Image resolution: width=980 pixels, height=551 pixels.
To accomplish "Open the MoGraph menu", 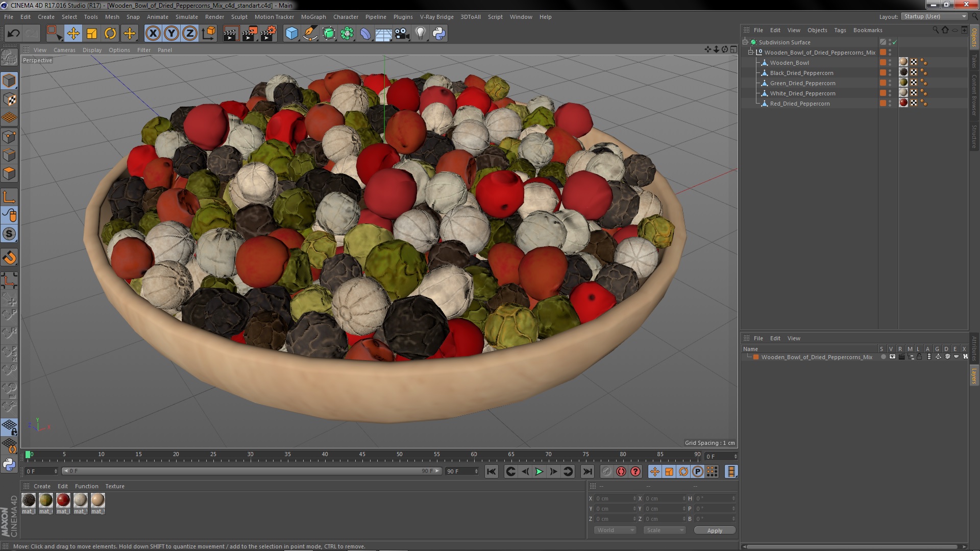I will (313, 17).
